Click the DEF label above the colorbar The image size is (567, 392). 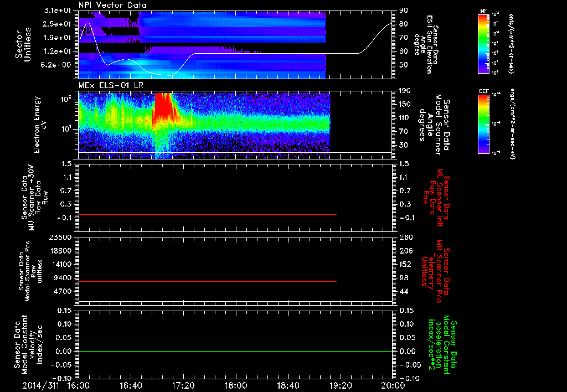click(x=483, y=91)
